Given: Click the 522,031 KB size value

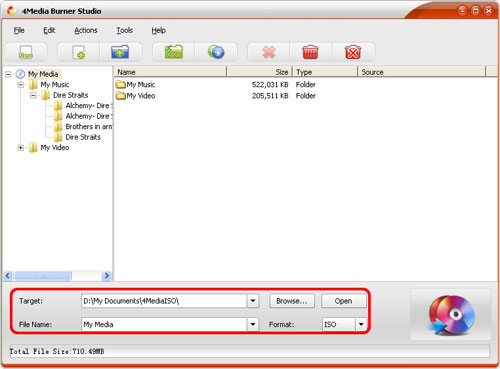Looking at the screenshot, I should 270,85.
